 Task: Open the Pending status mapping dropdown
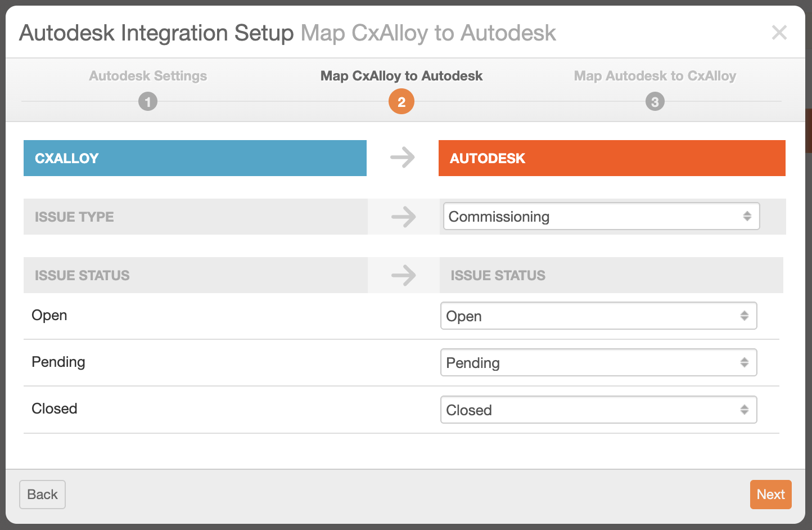[x=598, y=363]
